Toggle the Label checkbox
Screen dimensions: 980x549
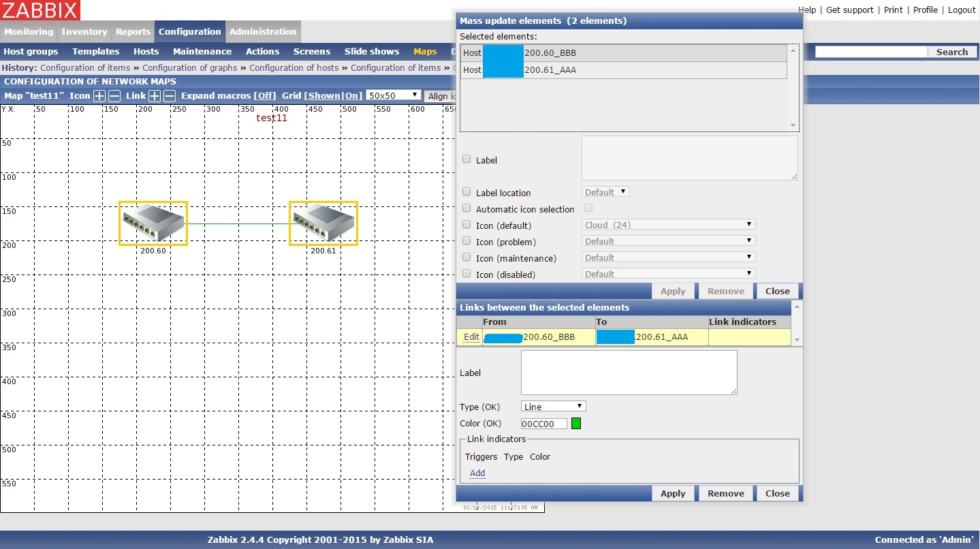[467, 159]
